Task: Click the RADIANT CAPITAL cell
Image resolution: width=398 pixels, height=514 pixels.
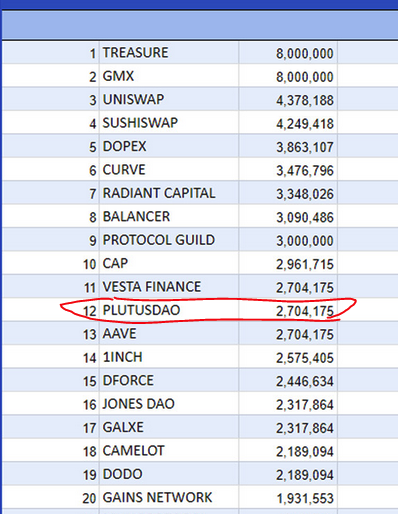Action: pyautogui.click(x=169, y=193)
